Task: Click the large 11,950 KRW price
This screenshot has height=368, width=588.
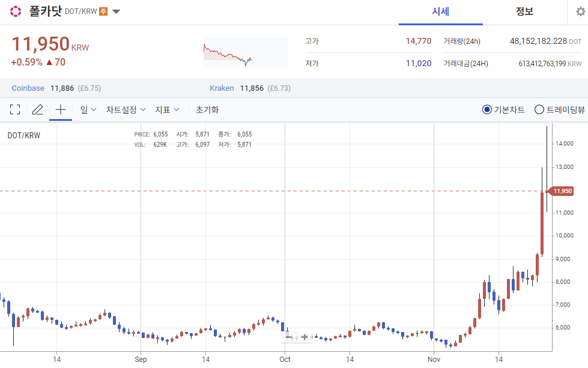Action: click(50, 44)
